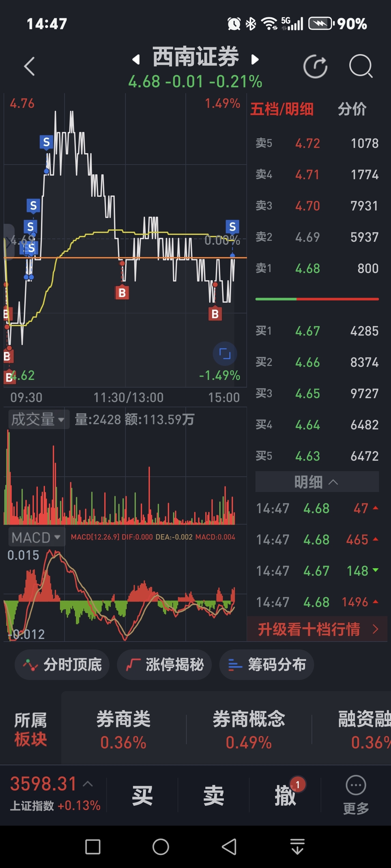The image size is (391, 868).
Task: Open 分时顶底 feature chip
Action: click(x=62, y=664)
